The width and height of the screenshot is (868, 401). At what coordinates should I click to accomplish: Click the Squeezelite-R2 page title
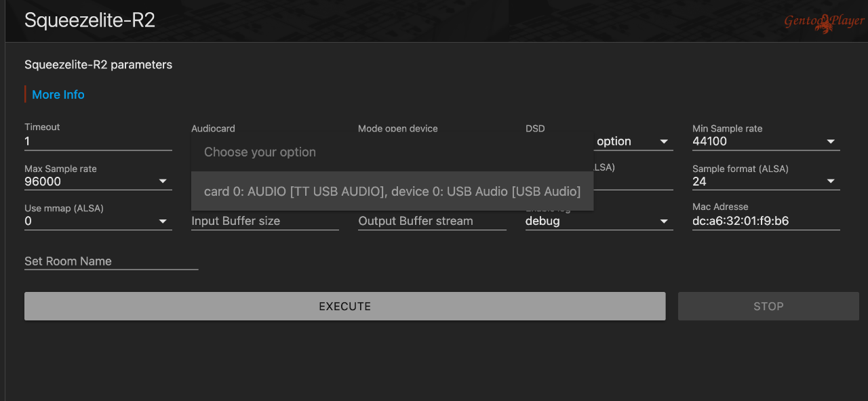tap(90, 20)
